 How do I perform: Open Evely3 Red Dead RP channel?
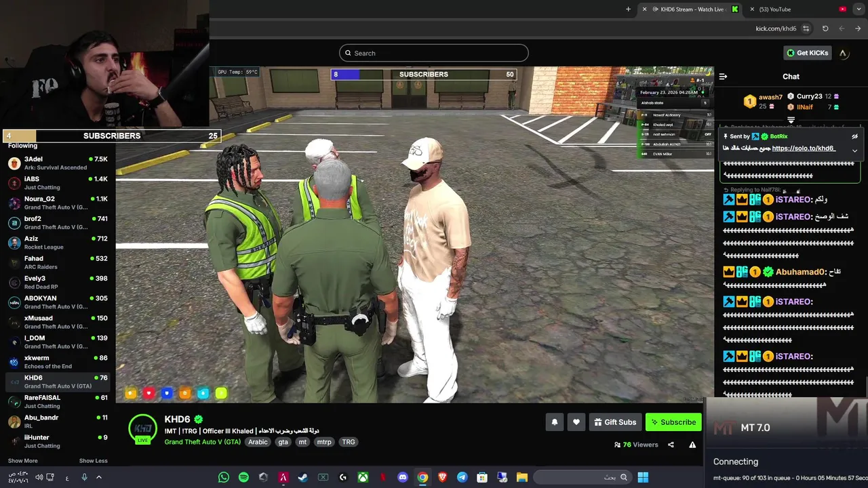(x=58, y=282)
